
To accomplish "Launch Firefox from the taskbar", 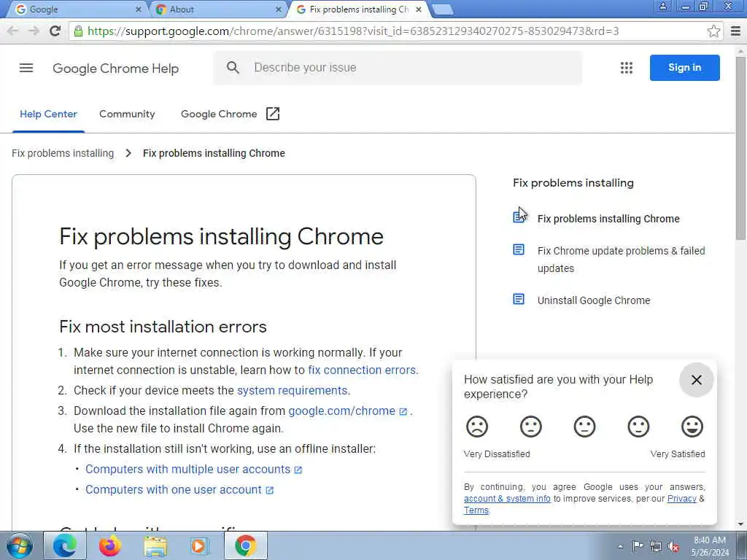I will click(x=110, y=545).
